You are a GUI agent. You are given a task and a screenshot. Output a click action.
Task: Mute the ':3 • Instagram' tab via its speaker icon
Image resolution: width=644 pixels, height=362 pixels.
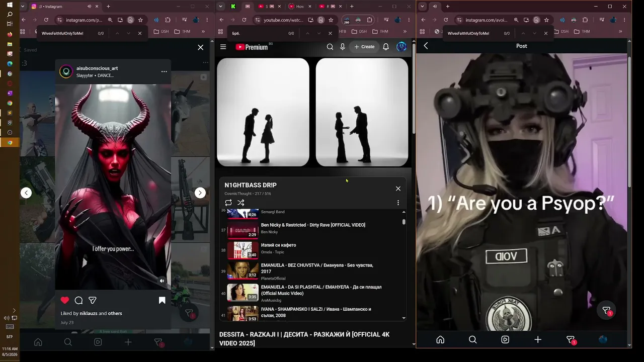click(89, 7)
